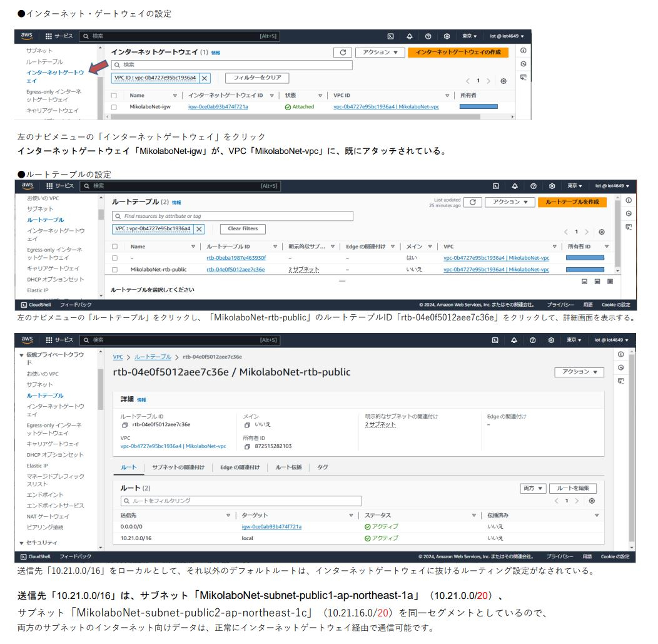Open help icon in route table detail header
This screenshot has height=644, width=658.
click(x=532, y=340)
